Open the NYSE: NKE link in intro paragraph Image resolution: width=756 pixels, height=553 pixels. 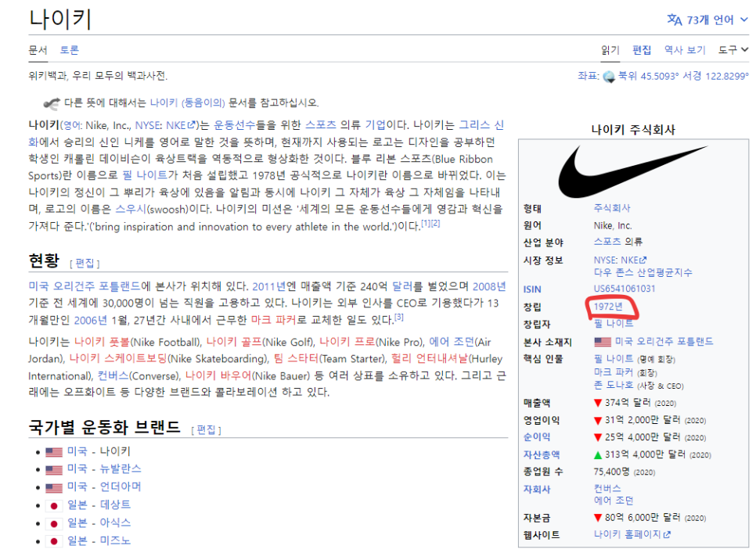[x=165, y=125]
